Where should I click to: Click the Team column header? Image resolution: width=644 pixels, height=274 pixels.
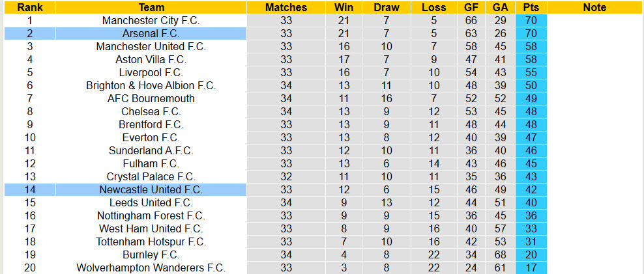(151, 8)
